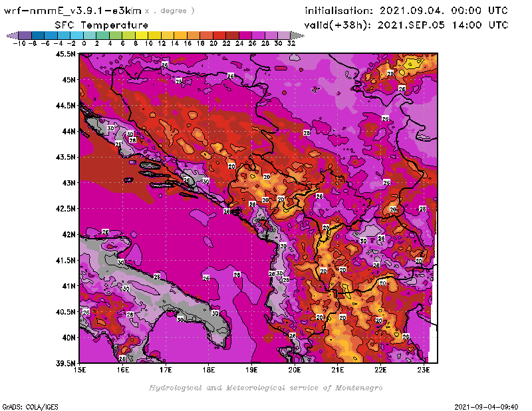Click the timestamp 2021-09-04-09:40

pyautogui.click(x=486, y=407)
